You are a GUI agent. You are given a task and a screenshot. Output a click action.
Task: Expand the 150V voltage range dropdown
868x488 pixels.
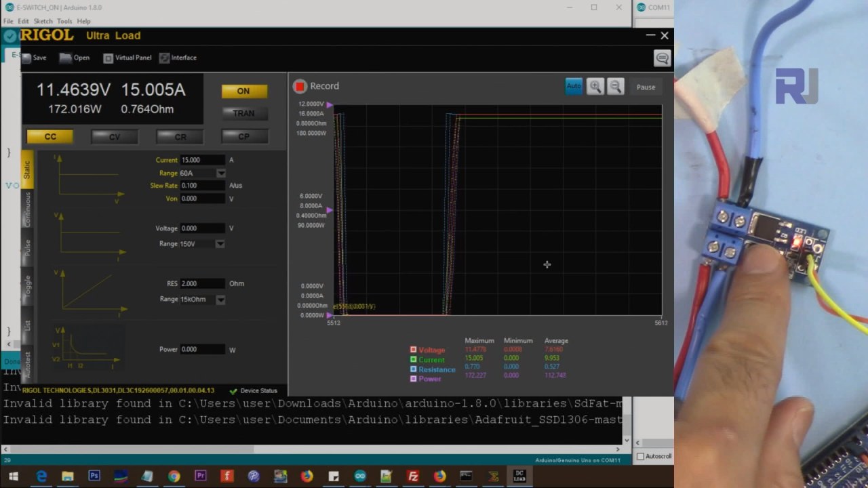coord(220,244)
